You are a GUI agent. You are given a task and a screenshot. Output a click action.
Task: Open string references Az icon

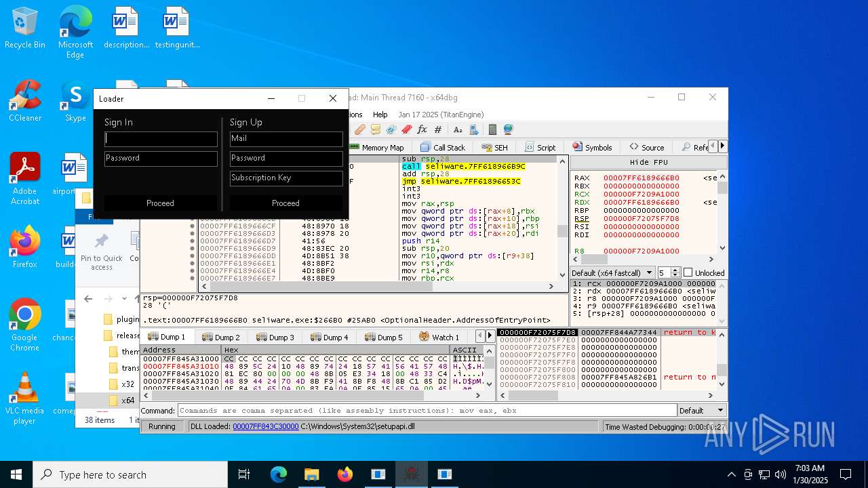point(458,129)
